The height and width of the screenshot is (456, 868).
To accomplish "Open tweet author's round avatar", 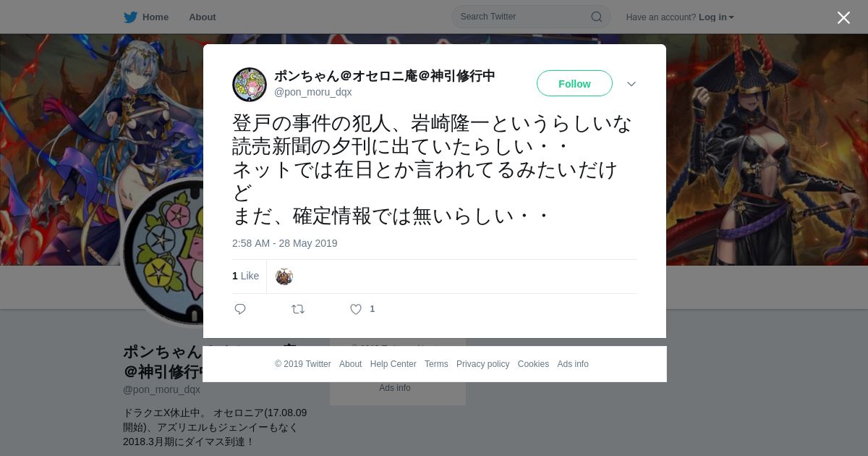I will [x=250, y=85].
